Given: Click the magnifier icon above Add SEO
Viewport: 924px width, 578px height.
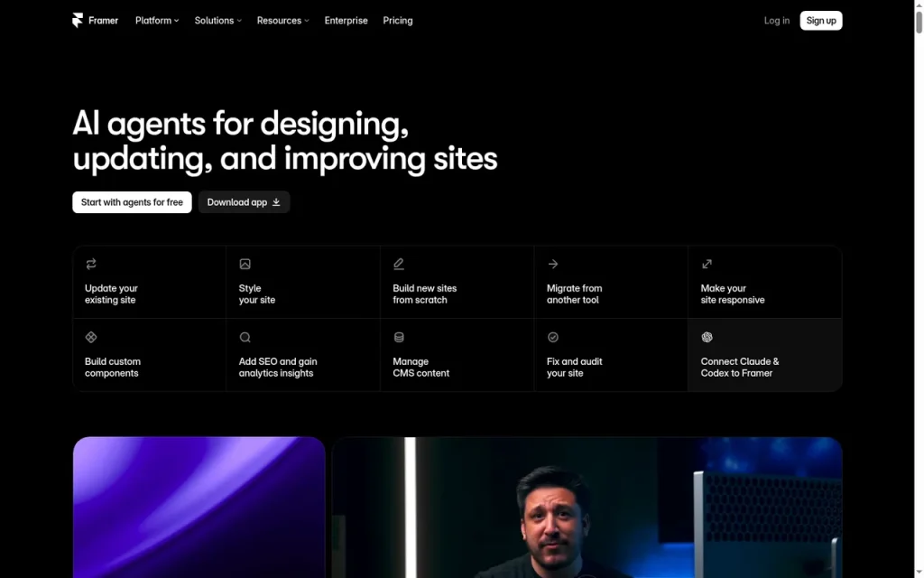Looking at the screenshot, I should click(245, 337).
